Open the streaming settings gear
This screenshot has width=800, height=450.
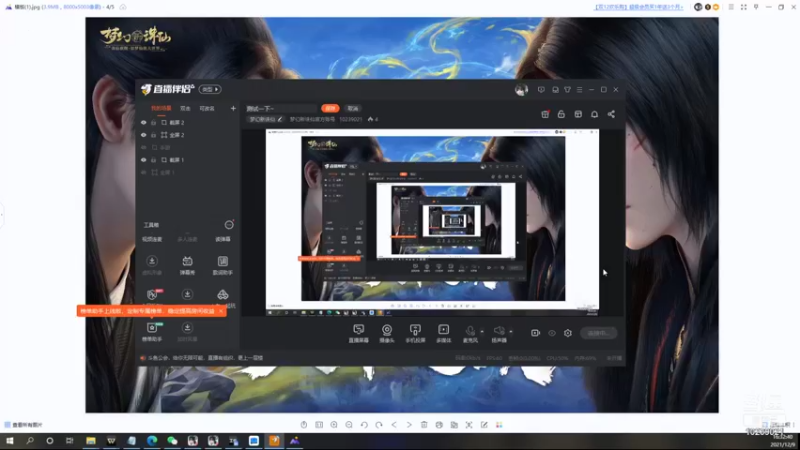point(568,333)
